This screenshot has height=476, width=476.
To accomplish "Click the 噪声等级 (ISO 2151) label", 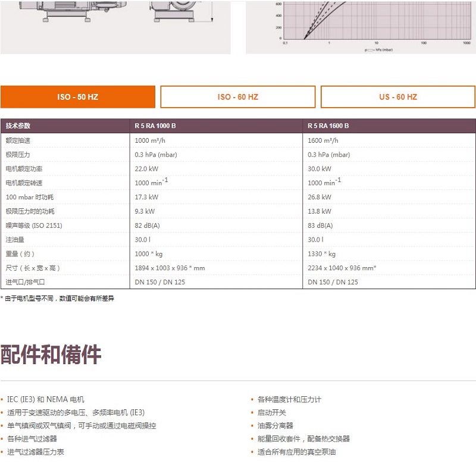I will [34, 226].
